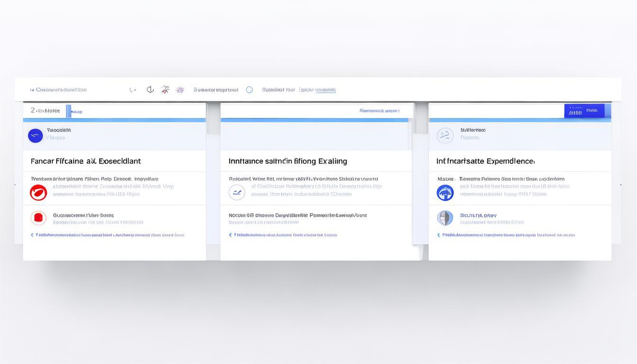Click the crescent icon in top toolbar
The width and height of the screenshot is (637, 364).
pos(133,90)
